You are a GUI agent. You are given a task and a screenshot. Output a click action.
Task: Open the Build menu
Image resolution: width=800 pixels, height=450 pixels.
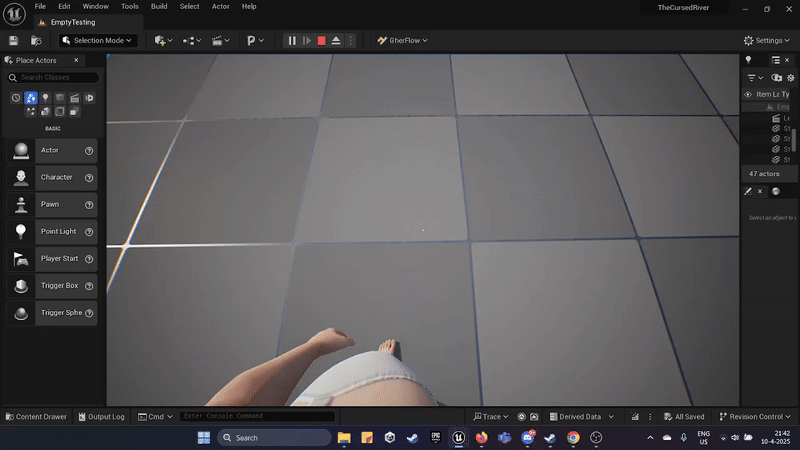(159, 6)
